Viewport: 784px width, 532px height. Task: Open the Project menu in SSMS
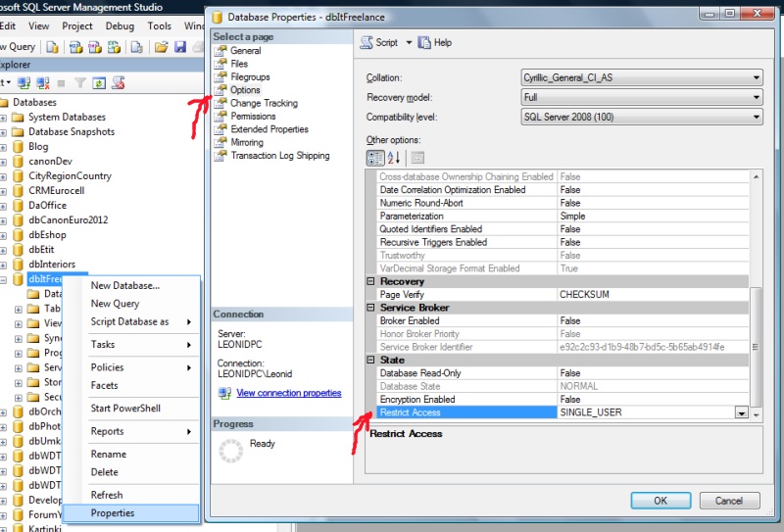pos(77,26)
